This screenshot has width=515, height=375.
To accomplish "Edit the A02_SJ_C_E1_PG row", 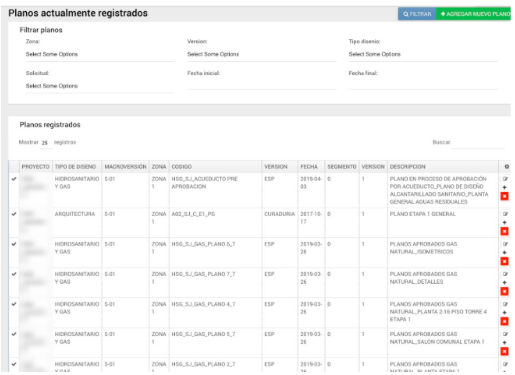I will [x=505, y=214].
